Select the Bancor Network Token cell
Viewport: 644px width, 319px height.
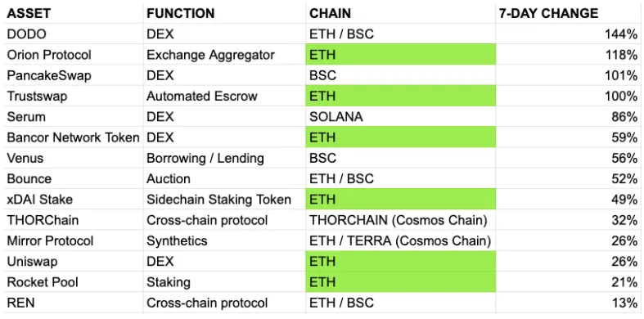pyautogui.click(x=73, y=137)
